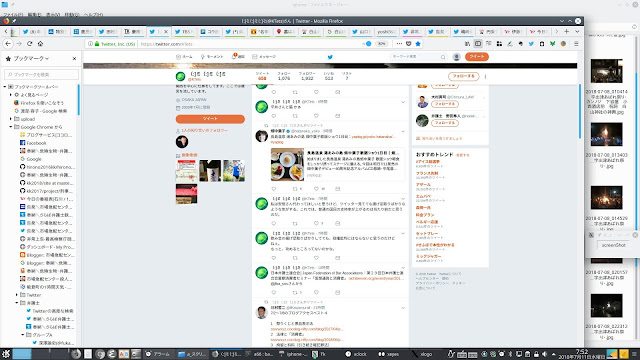Viewport: 640px width, 360px height.
Task: Click the 80% zoom indicator in address bar
Action: (381, 44)
